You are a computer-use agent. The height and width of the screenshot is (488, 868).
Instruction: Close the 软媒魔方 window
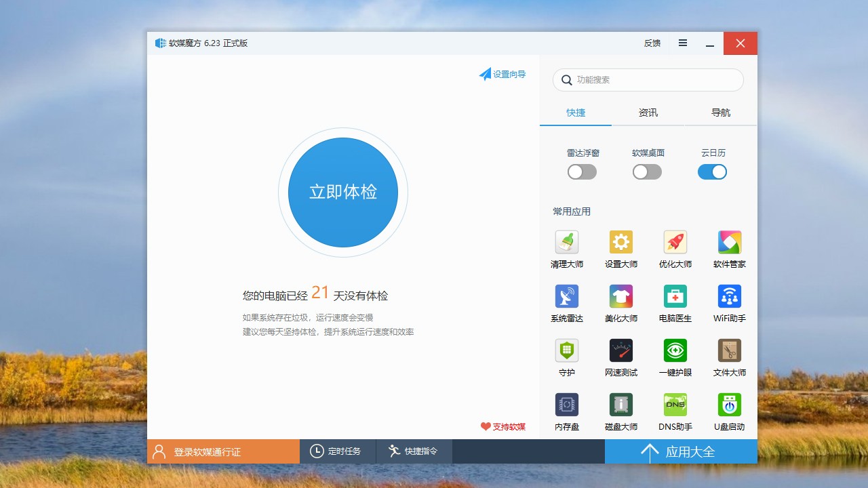pyautogui.click(x=741, y=43)
